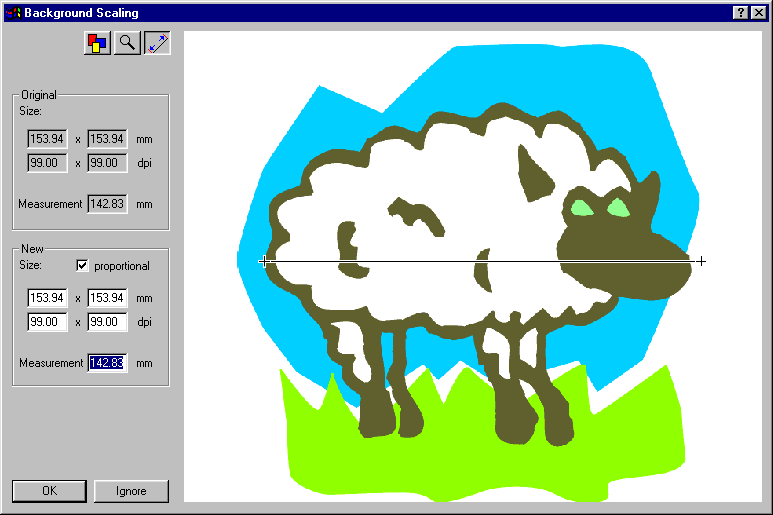Click the New size width field
Viewport: 773px width, 515px height.
(x=47, y=298)
